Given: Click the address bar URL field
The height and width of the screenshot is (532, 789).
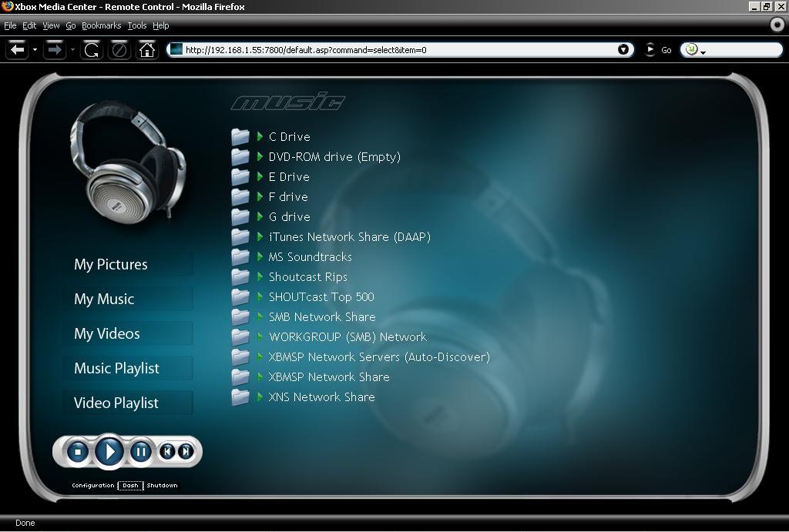Looking at the screenshot, I should 400,50.
